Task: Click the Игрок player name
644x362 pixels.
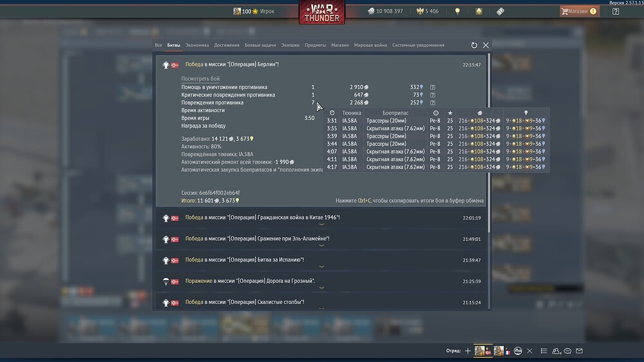Action: (x=267, y=12)
